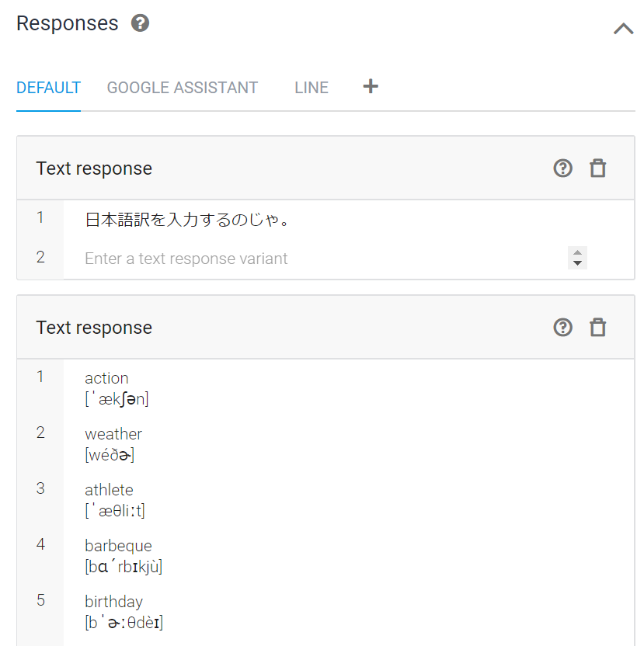
Task: Open help for first Text response card
Action: tap(562, 168)
